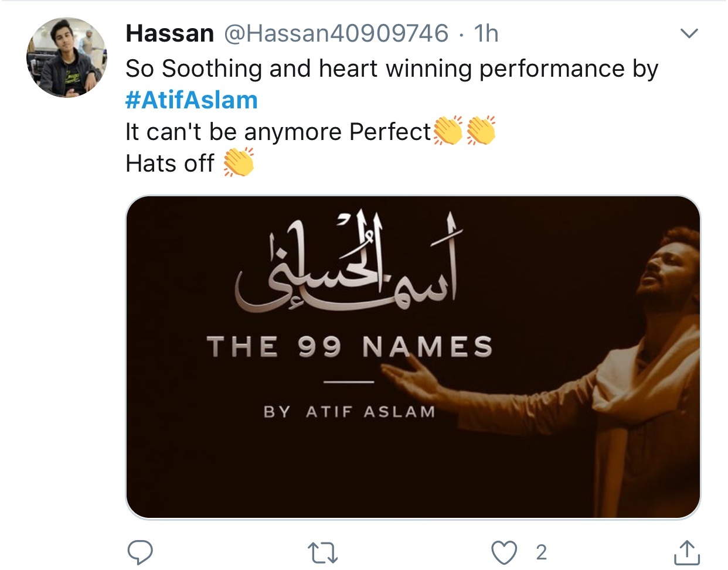This screenshot has height=570, width=728.
Task: Like the tweet with the heart icon
Action: pyautogui.click(x=504, y=552)
